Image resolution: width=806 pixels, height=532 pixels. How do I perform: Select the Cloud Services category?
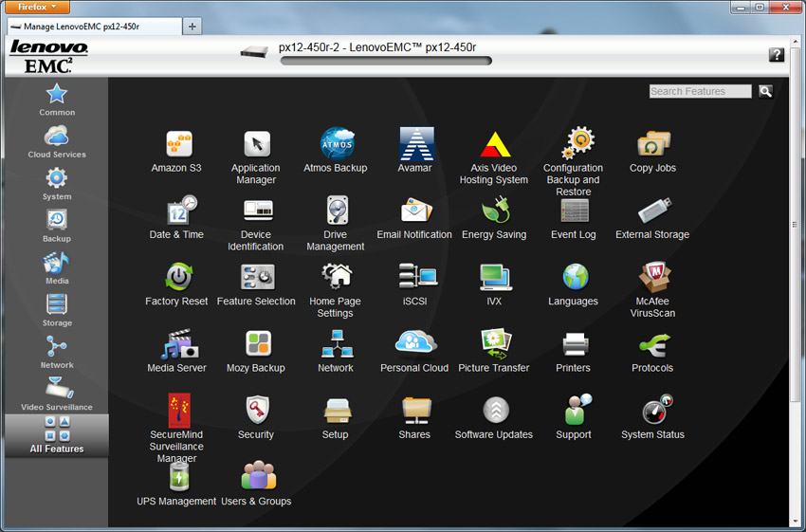(x=57, y=142)
